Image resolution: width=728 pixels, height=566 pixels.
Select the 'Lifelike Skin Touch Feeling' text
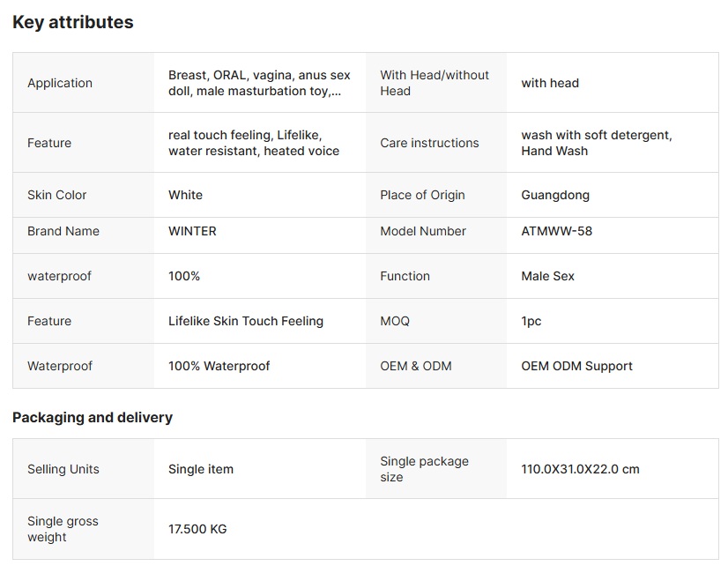click(245, 321)
